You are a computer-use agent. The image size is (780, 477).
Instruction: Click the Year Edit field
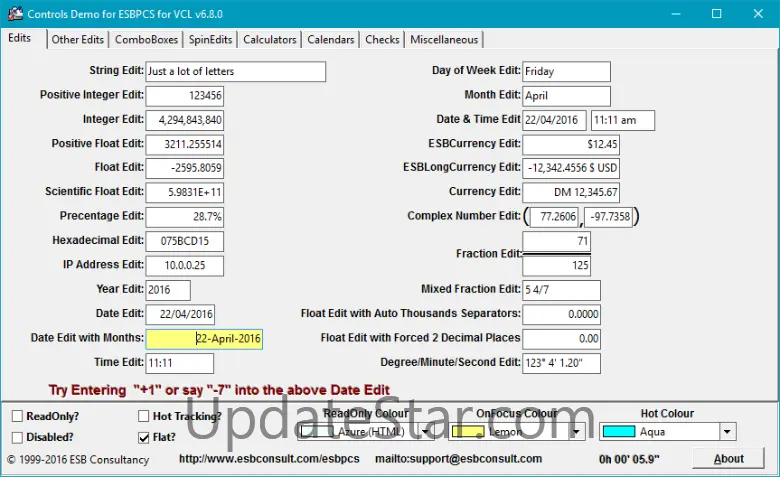coord(168,290)
